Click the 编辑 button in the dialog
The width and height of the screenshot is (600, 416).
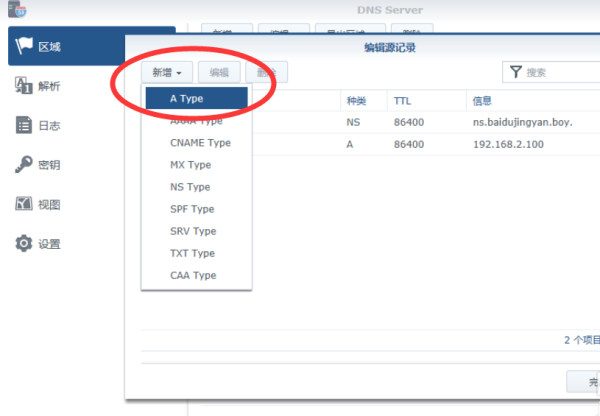click(219, 72)
